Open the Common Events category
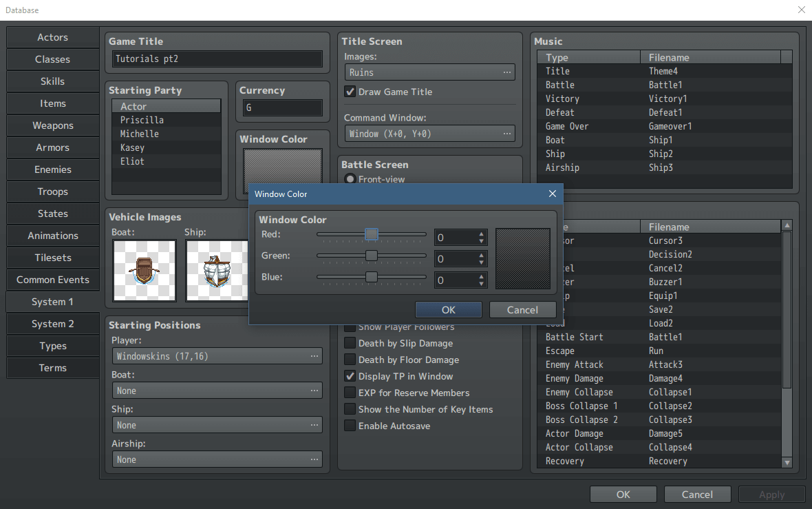The width and height of the screenshot is (812, 509). click(x=52, y=280)
